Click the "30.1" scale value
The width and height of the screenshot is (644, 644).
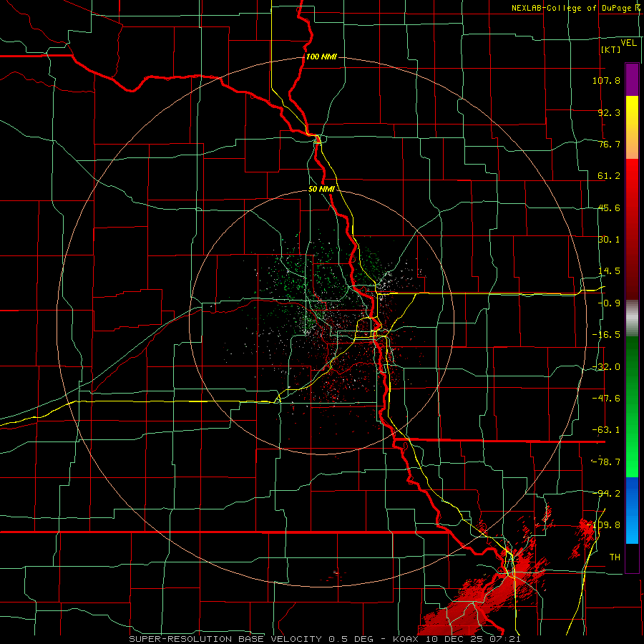pos(609,240)
